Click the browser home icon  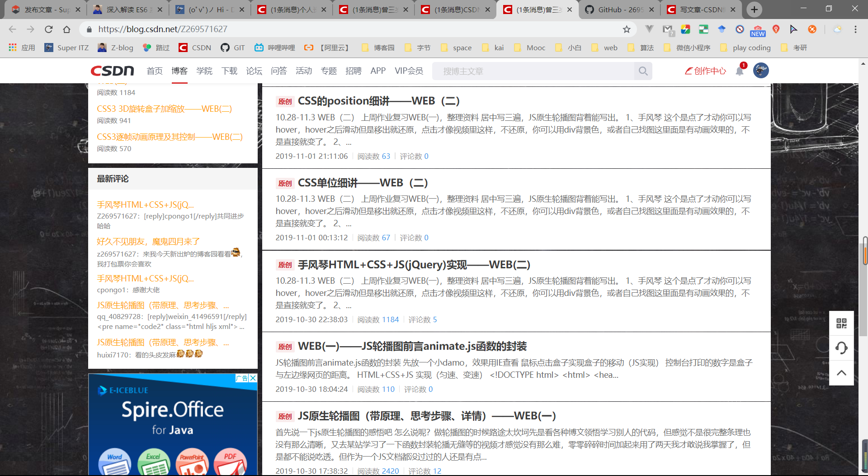click(67, 29)
